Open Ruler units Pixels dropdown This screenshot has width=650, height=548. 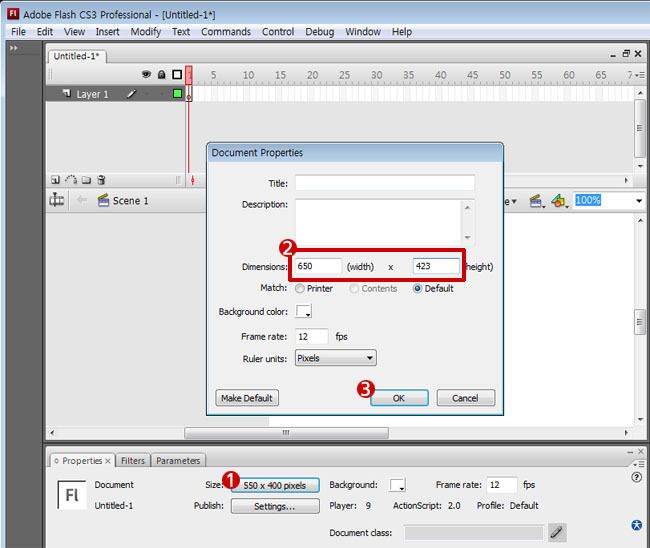point(336,358)
